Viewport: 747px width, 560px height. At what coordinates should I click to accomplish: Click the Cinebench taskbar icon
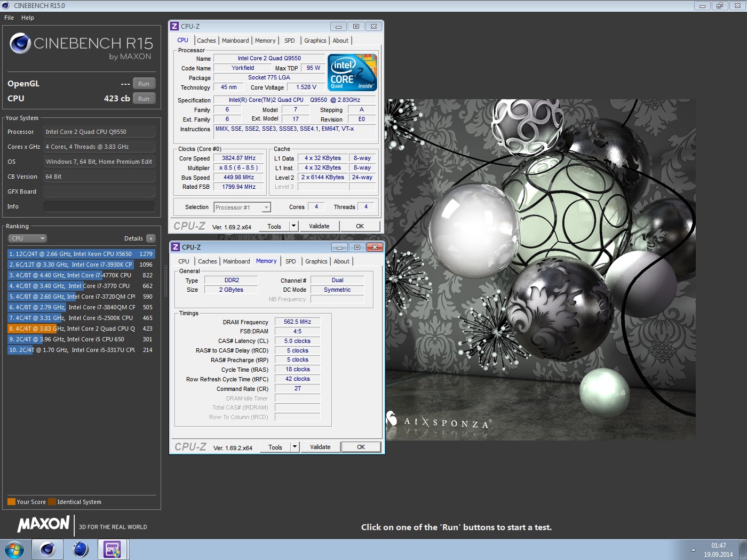point(47,549)
